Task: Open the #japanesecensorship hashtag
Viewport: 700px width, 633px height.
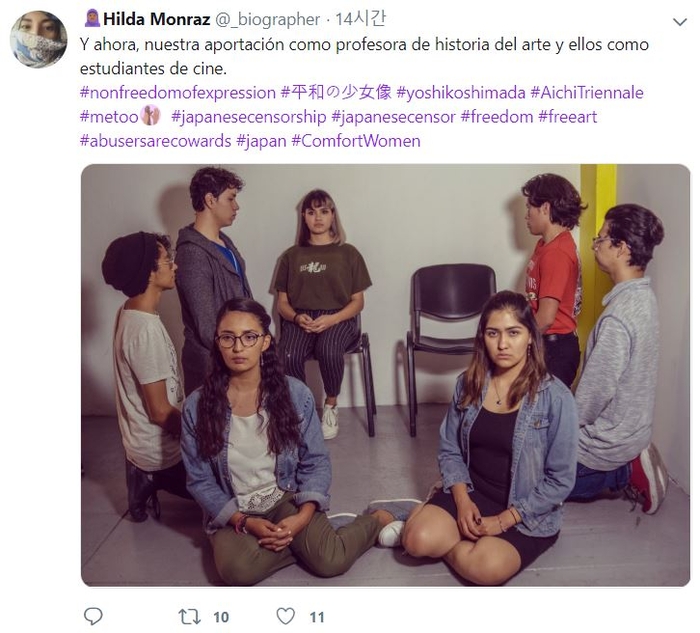Action: coord(249,117)
